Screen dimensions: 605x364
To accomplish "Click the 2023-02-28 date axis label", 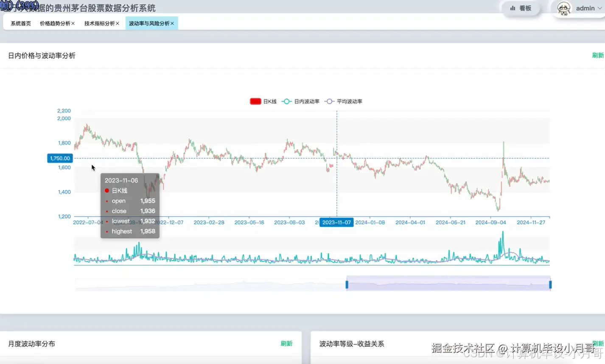I will point(209,222).
